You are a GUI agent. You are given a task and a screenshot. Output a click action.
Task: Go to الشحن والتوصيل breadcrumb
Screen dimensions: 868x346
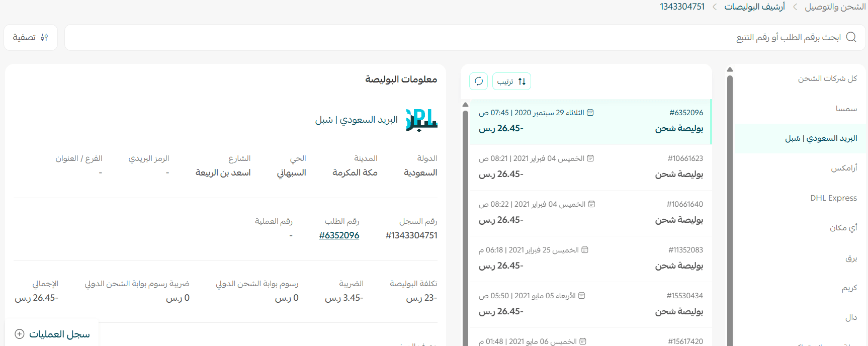click(x=835, y=7)
